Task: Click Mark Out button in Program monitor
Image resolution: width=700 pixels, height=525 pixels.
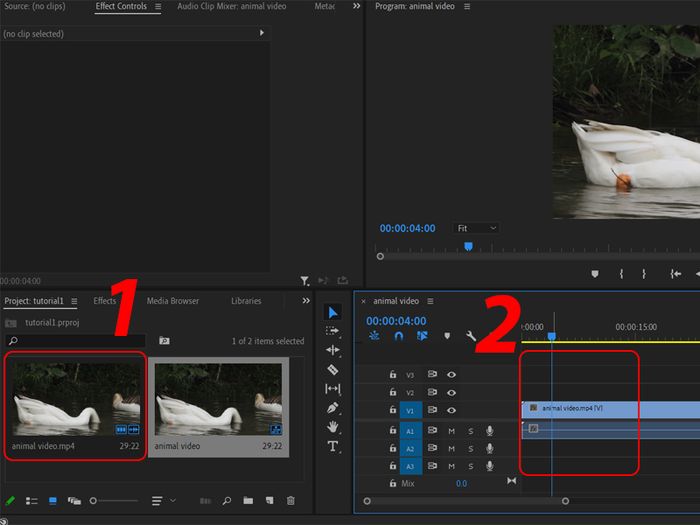Action: [x=644, y=274]
